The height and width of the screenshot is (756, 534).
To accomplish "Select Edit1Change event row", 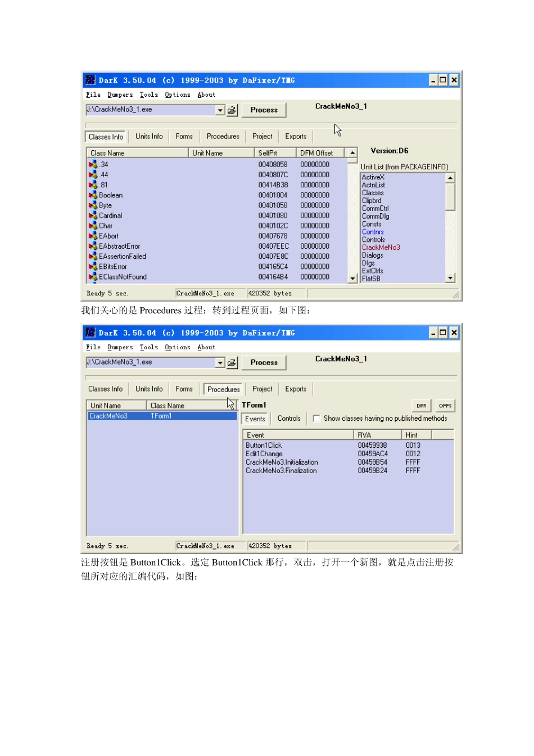I will 348,454.
